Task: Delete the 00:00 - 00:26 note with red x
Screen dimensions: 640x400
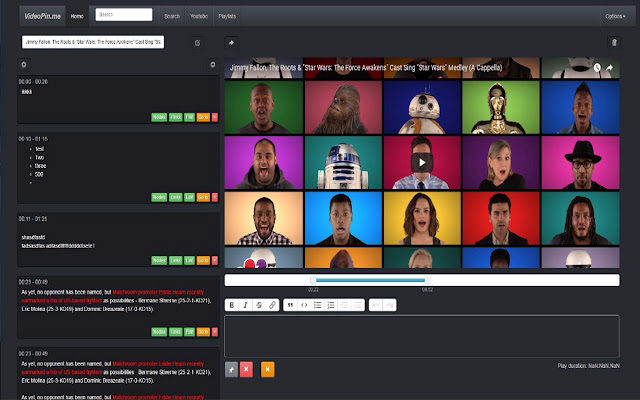Action: (x=215, y=117)
